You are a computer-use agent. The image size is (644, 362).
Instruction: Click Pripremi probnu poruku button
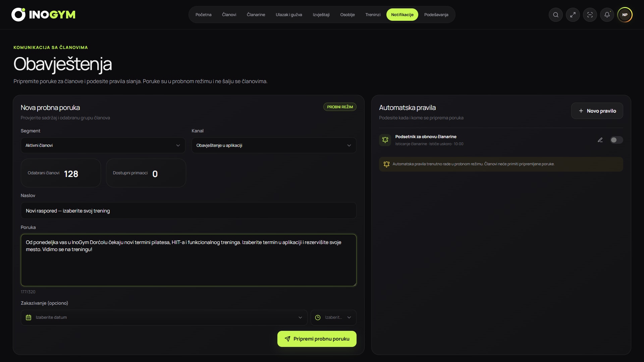click(x=317, y=339)
